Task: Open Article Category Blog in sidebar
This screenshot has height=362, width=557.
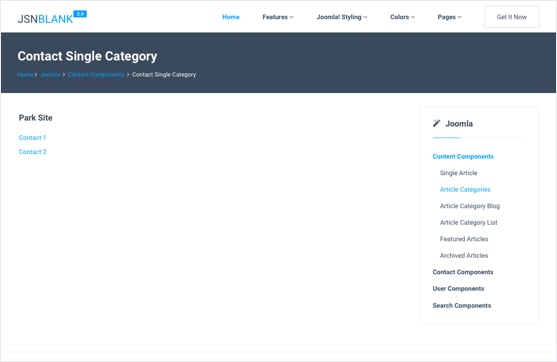Action: point(470,206)
